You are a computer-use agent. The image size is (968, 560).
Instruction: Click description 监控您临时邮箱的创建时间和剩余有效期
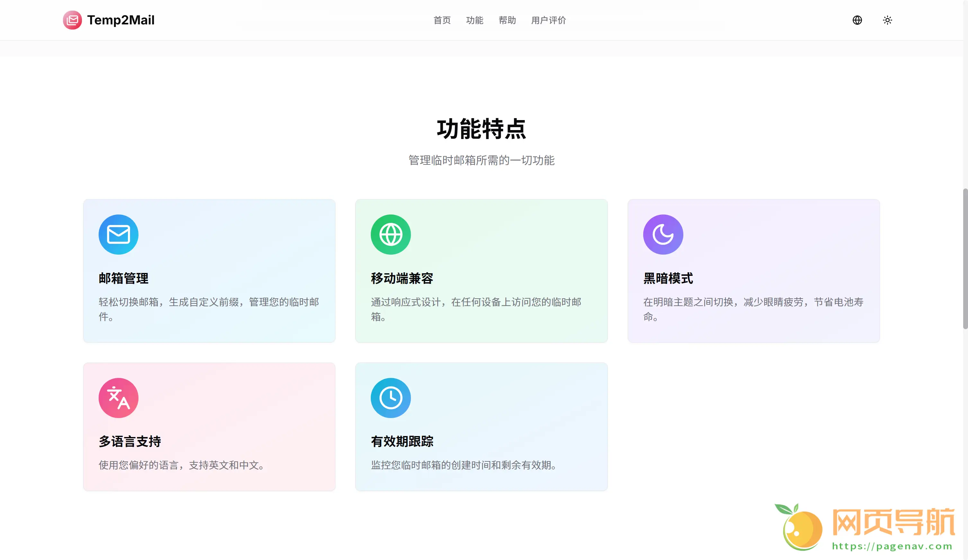click(464, 465)
